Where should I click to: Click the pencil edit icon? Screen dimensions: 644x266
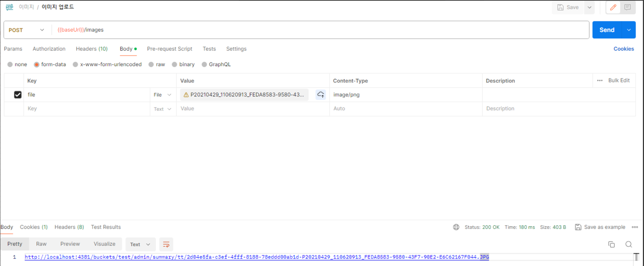[x=613, y=7]
